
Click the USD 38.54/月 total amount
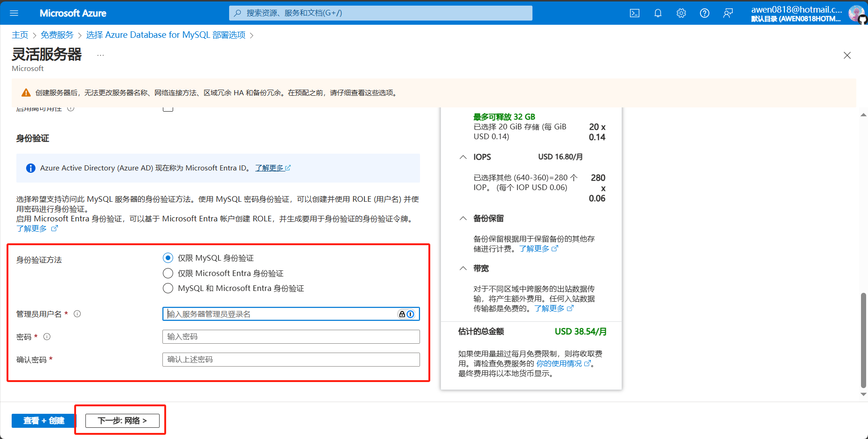click(581, 332)
